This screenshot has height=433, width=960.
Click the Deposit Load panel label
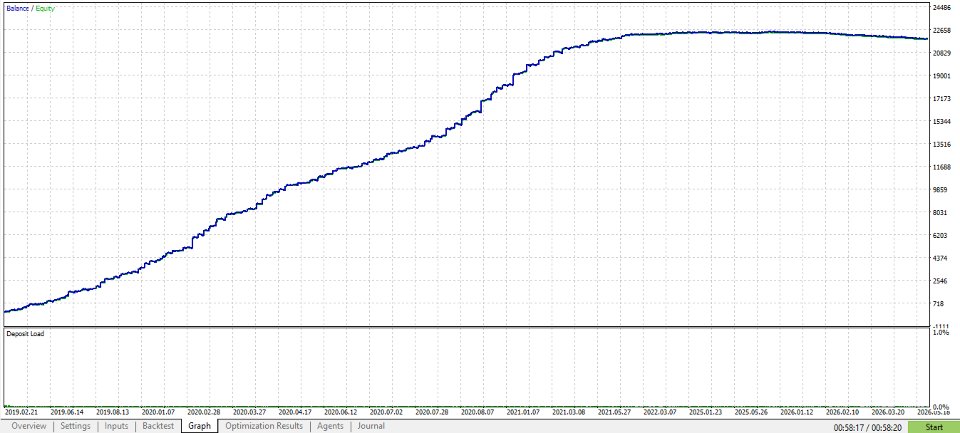pos(25,334)
